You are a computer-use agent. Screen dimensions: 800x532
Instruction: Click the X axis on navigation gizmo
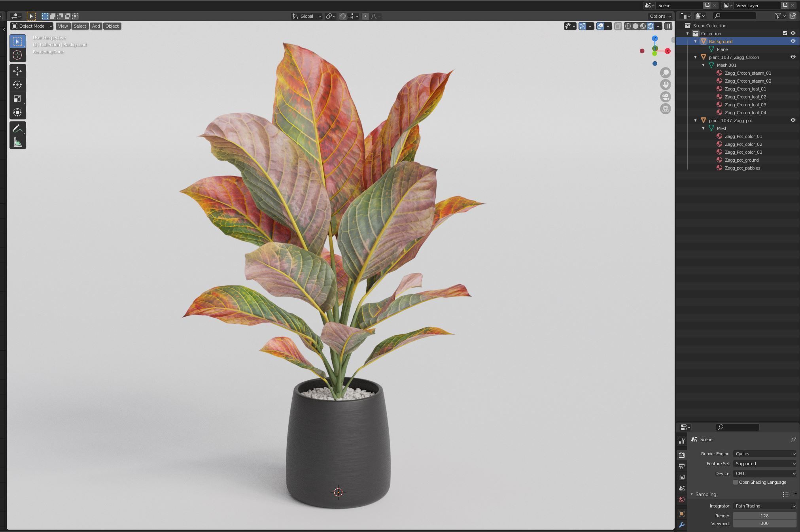click(668, 51)
